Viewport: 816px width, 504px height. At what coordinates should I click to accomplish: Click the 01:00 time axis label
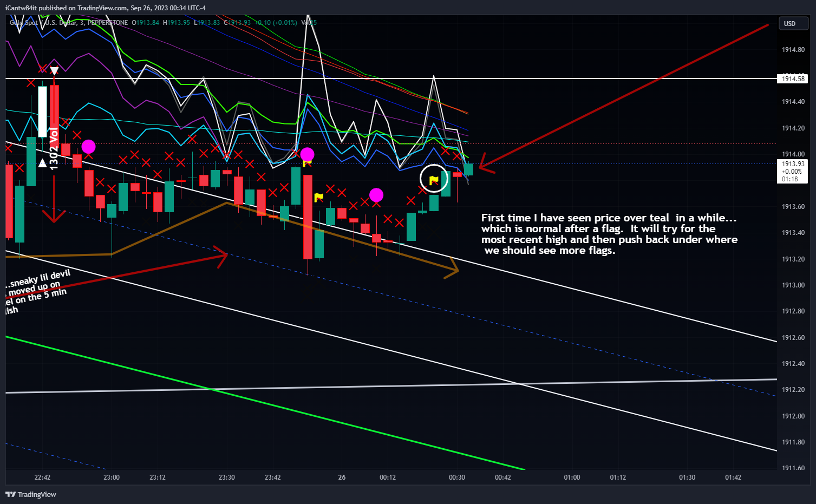point(572,477)
